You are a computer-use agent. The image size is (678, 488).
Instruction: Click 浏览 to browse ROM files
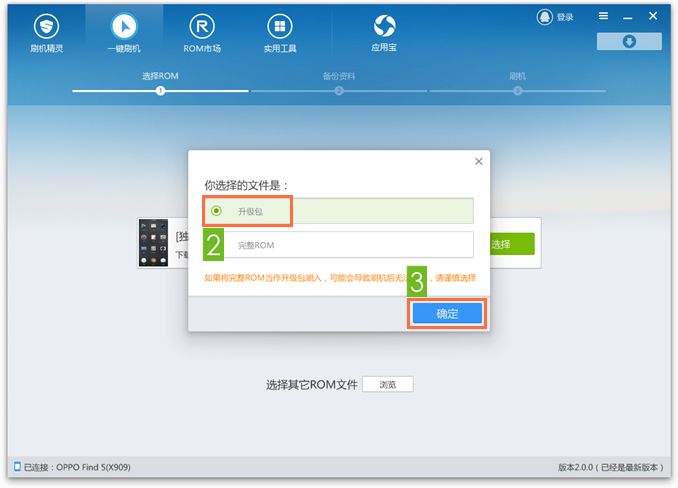coord(387,384)
